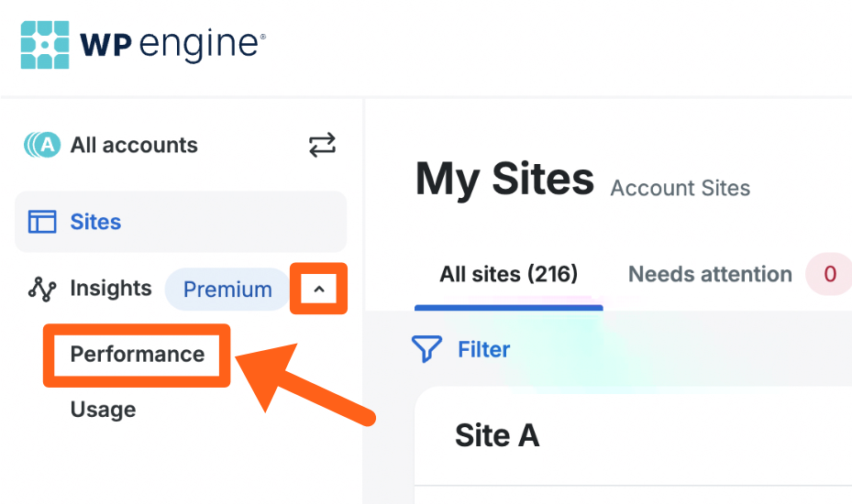The height and width of the screenshot is (504, 852).
Task: Switch to the Needs attention tab
Action: (710, 274)
